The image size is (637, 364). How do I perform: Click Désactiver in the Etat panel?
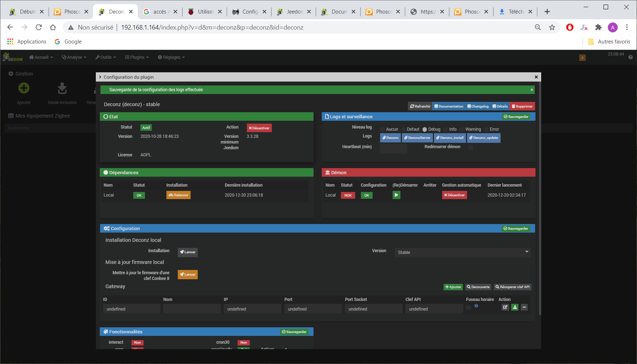(259, 128)
